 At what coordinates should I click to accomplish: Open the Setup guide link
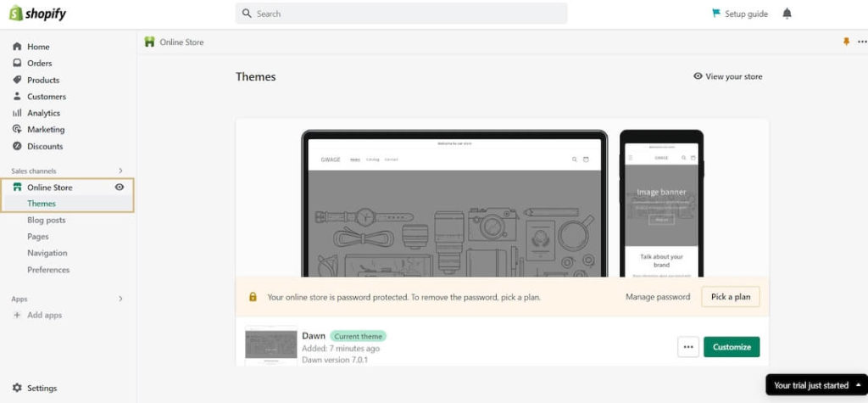tap(746, 14)
